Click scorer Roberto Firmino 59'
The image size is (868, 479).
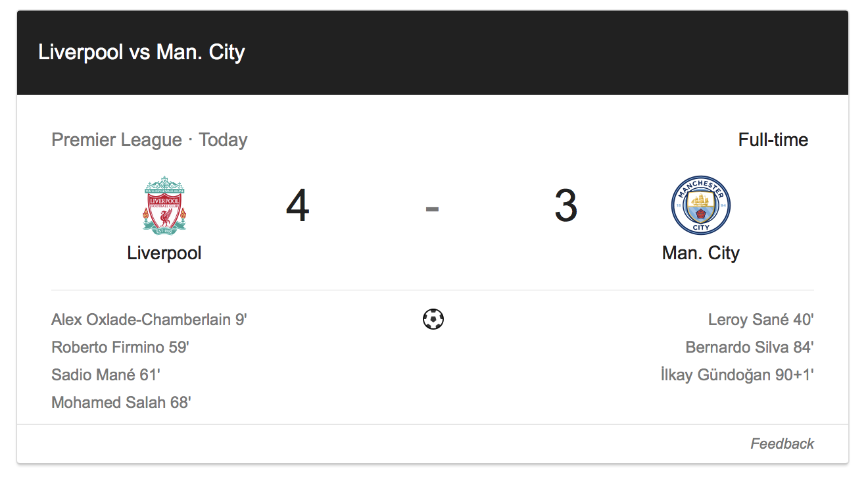point(120,347)
